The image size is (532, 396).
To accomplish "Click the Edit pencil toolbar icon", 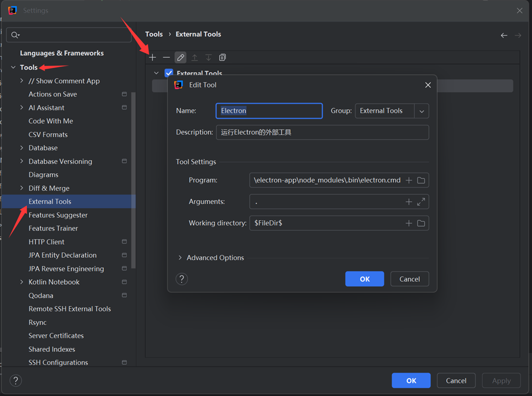I will [180, 57].
